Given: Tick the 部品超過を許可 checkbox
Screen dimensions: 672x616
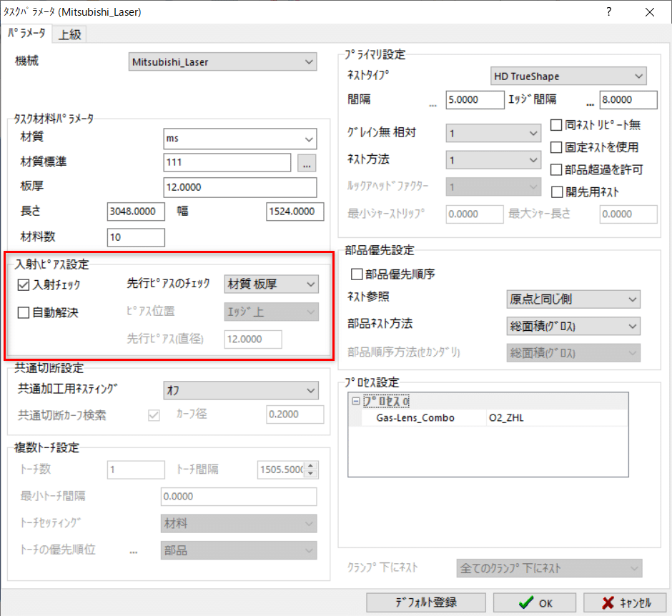Looking at the screenshot, I should tap(556, 169).
